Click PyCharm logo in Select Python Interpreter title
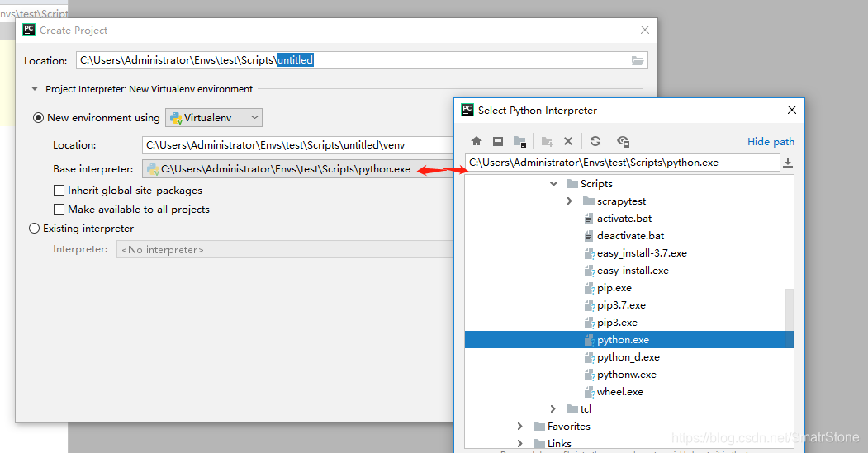 [467, 110]
